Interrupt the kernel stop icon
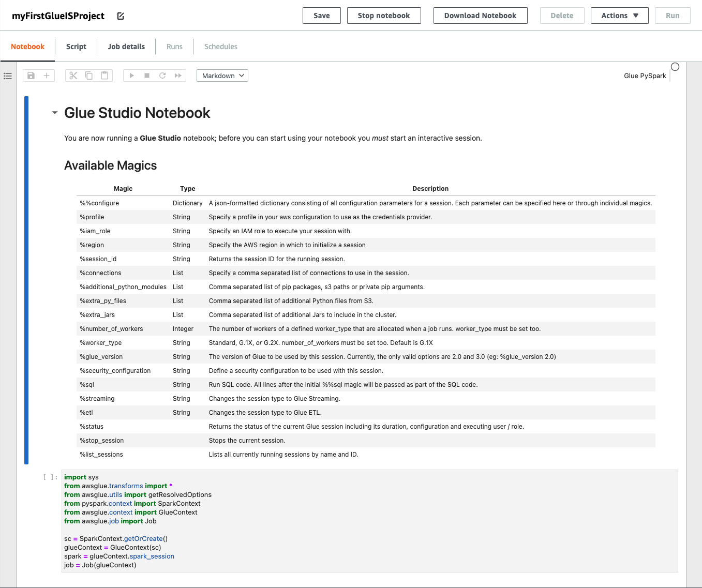Screen dimensions: 702x588 coord(147,76)
